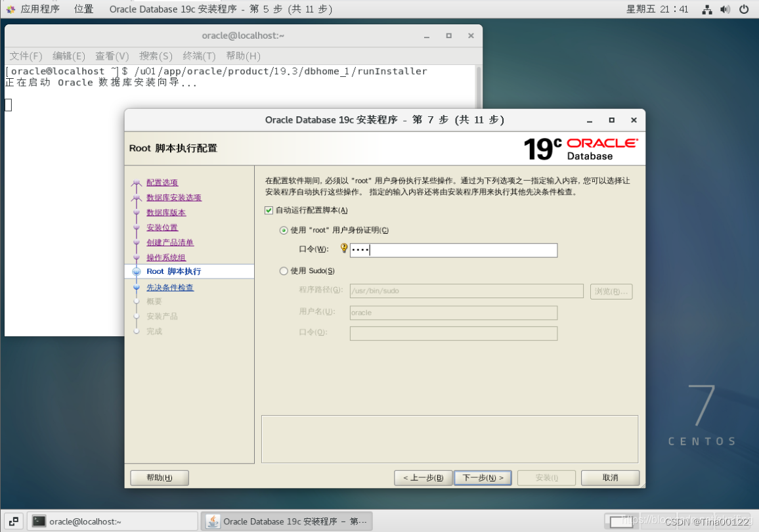Click the Applications menu foot icon
This screenshot has height=532, width=759.
click(x=11, y=9)
